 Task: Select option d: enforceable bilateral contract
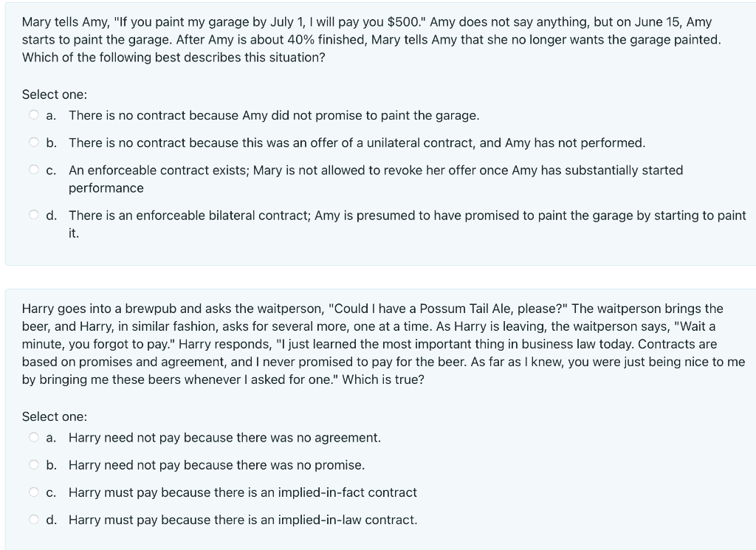(34, 215)
